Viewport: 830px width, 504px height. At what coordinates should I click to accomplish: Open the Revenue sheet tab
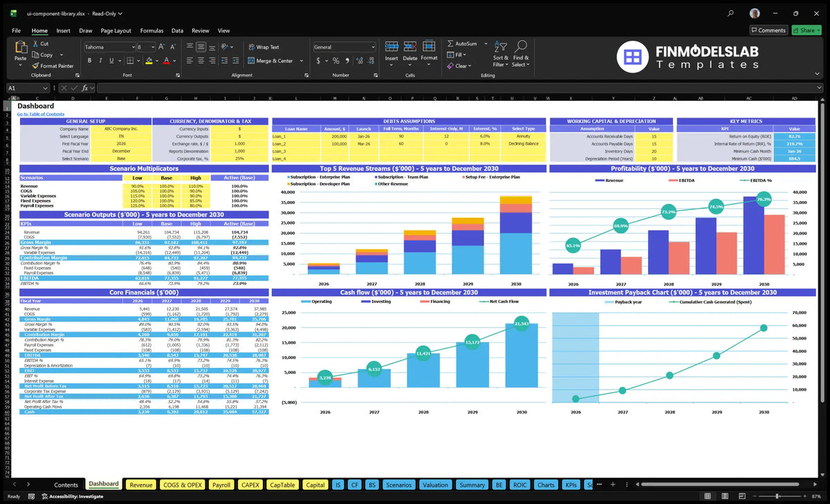(x=141, y=485)
